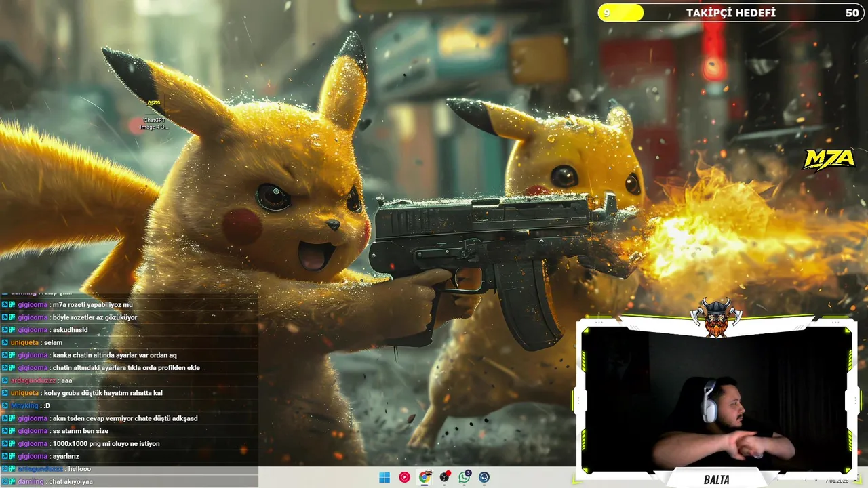Open YouTube Music from the taskbar
Screen dimensions: 868x488
click(404, 477)
